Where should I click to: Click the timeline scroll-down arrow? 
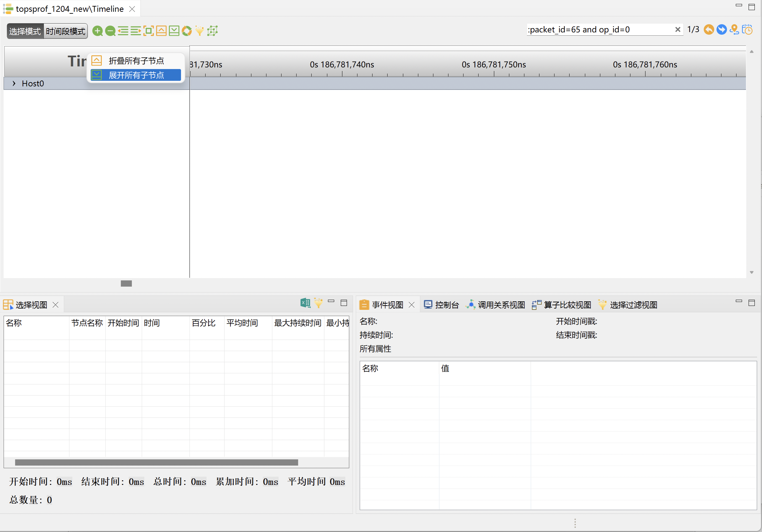(752, 272)
